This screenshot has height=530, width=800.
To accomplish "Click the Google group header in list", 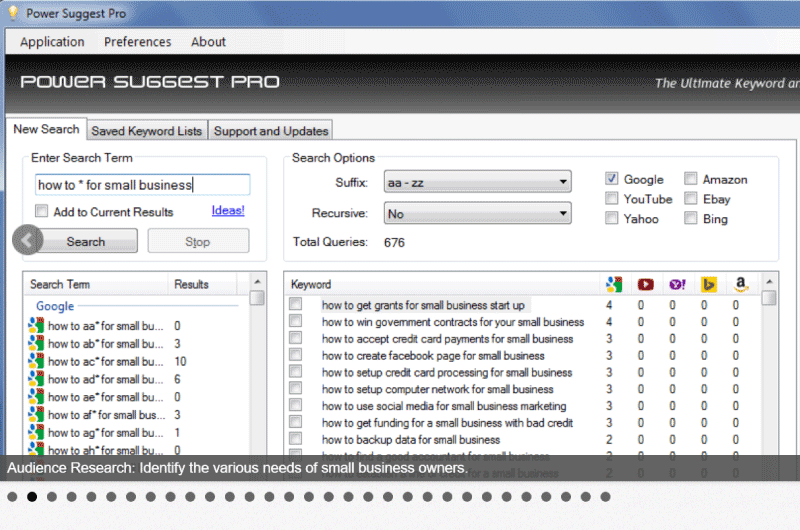I will pos(55,306).
